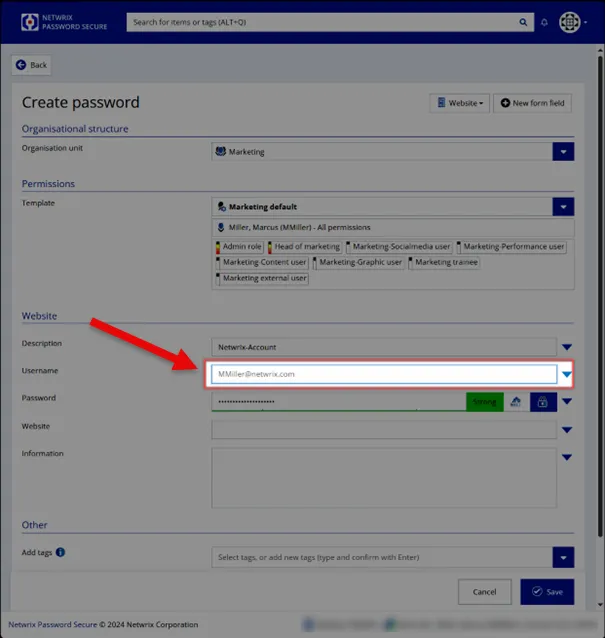This screenshot has width=605, height=638.
Task: Expand the Template dropdown arrow
Action: click(x=563, y=207)
